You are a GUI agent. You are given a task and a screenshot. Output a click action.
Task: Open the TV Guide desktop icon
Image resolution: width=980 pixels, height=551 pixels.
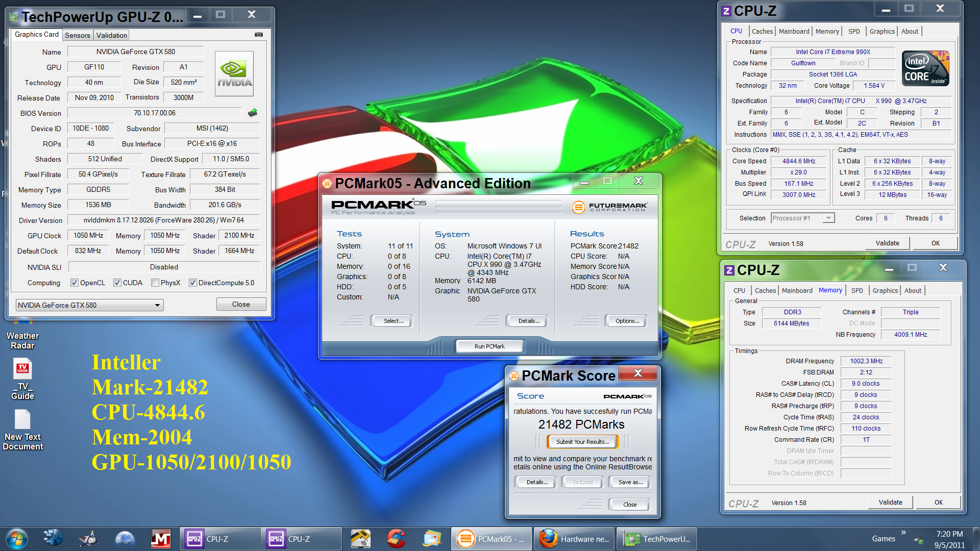[22, 379]
